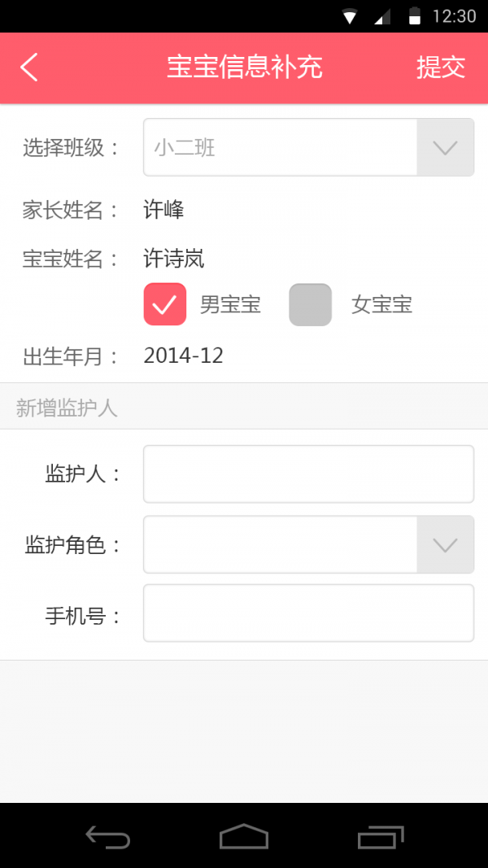Click the 监护人 name input field
488x868 pixels.
coord(308,474)
